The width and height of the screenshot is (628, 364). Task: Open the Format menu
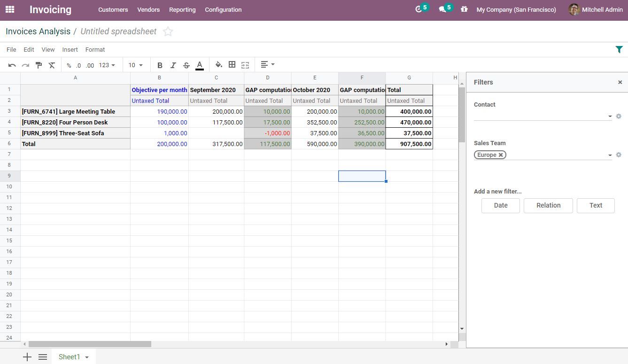tap(95, 49)
